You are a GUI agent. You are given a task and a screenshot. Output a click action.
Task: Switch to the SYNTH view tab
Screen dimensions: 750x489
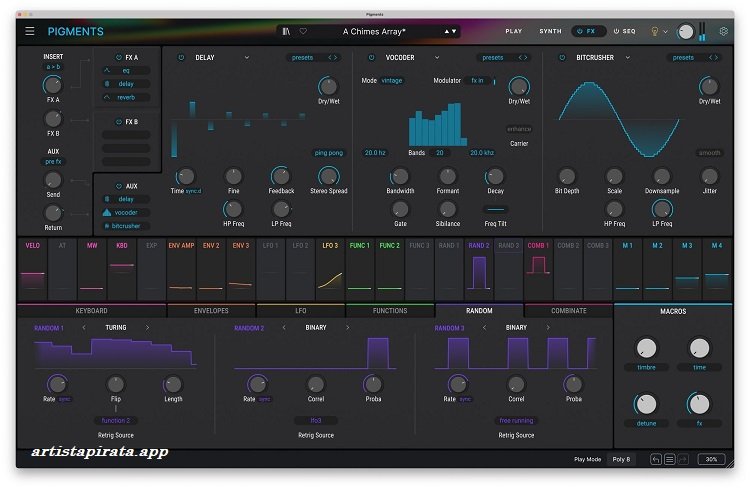pyautogui.click(x=551, y=31)
